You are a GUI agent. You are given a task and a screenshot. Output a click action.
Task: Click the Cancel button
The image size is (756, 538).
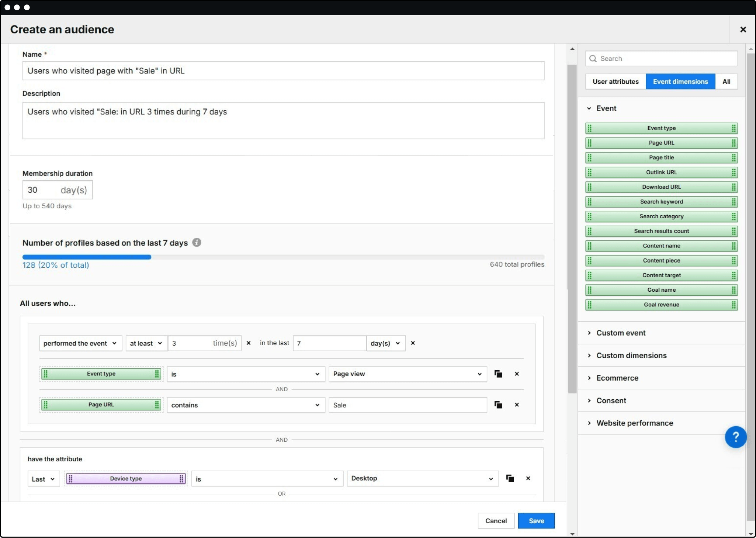point(496,521)
